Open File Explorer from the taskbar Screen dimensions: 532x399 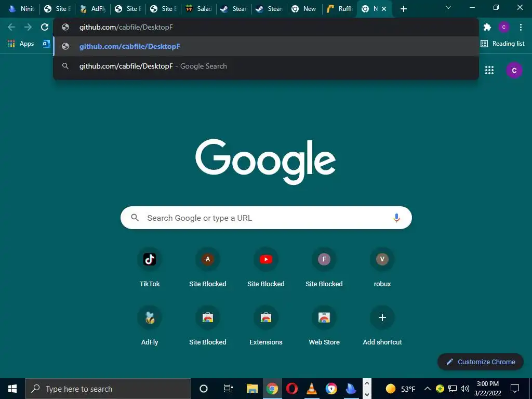252,389
